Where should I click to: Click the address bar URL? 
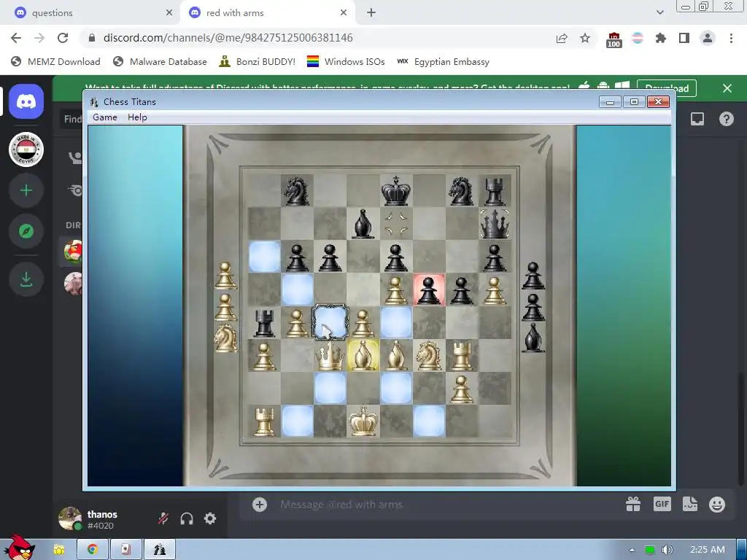tap(228, 38)
